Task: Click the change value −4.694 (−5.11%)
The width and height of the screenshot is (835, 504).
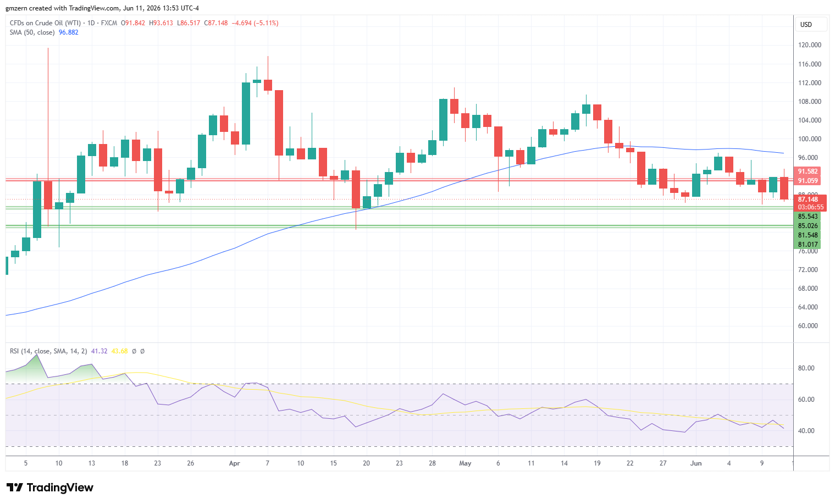Action: [x=255, y=23]
